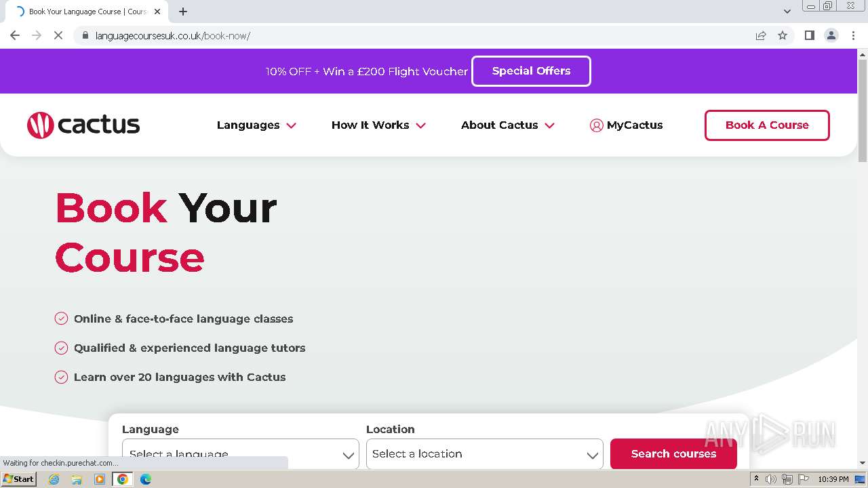Viewport: 868px width, 488px height.
Task: Click the taskbar clock 10:39 PM
Action: coord(833,479)
